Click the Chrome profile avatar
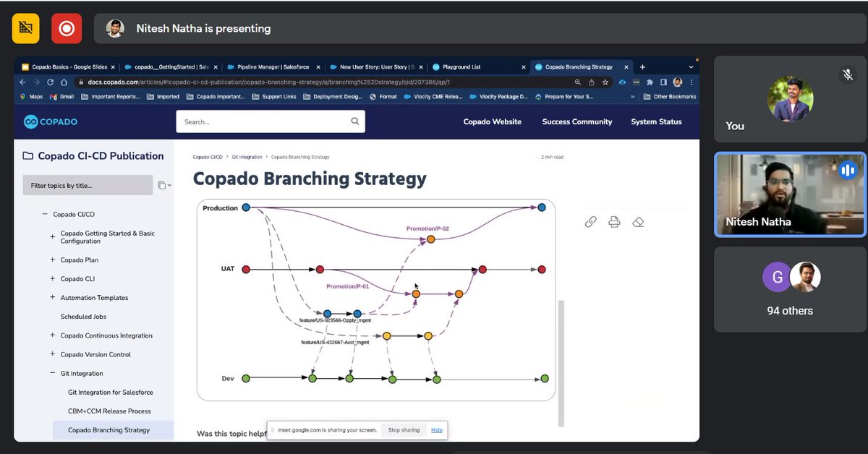 [678, 82]
